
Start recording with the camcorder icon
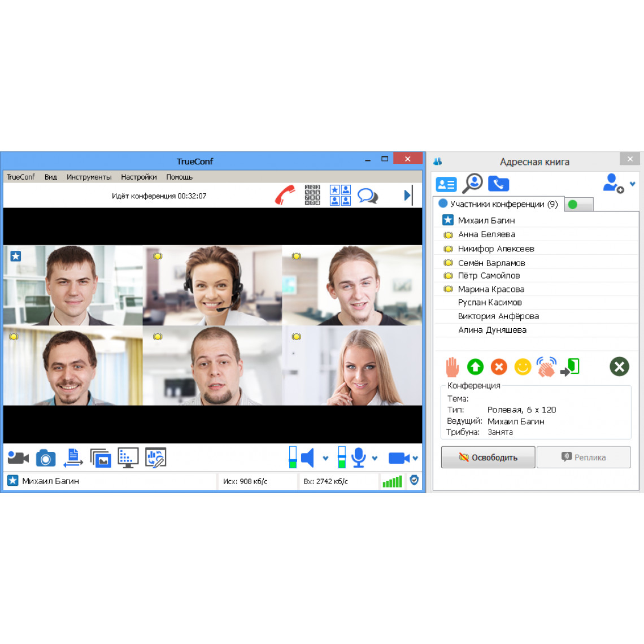point(18,458)
